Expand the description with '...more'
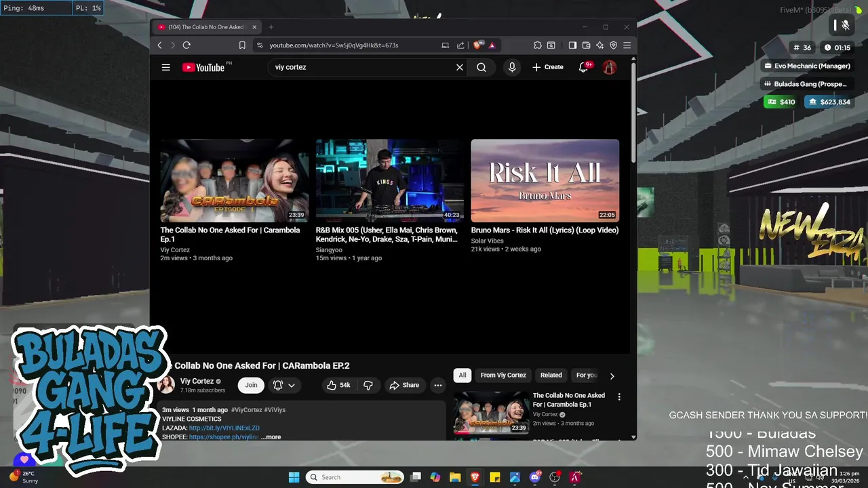868x488 pixels. click(271, 437)
